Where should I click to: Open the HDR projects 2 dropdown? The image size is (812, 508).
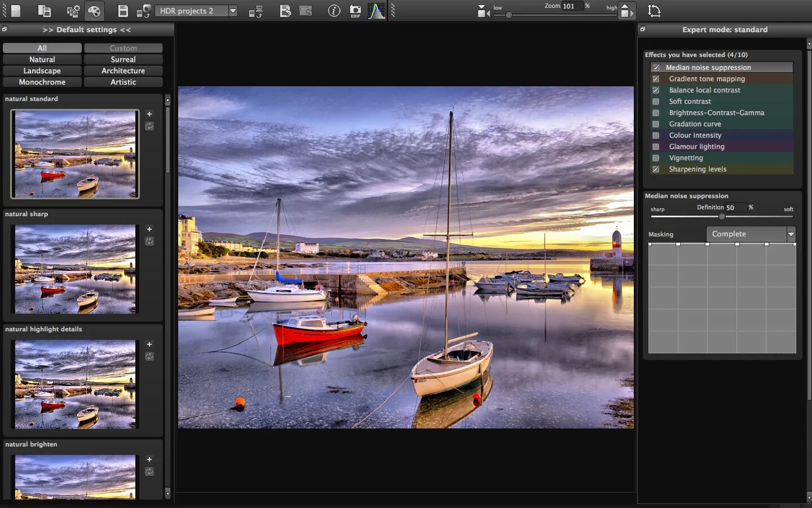[196, 11]
